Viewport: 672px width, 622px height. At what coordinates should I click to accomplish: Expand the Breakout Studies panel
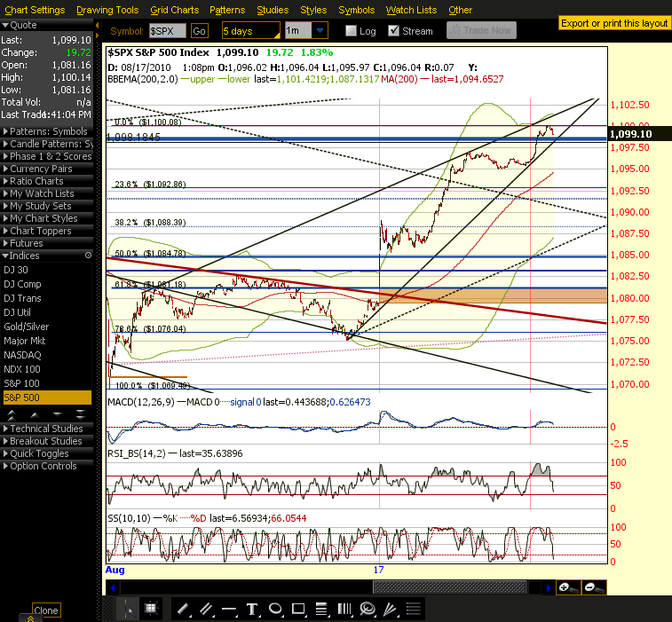tap(46, 441)
